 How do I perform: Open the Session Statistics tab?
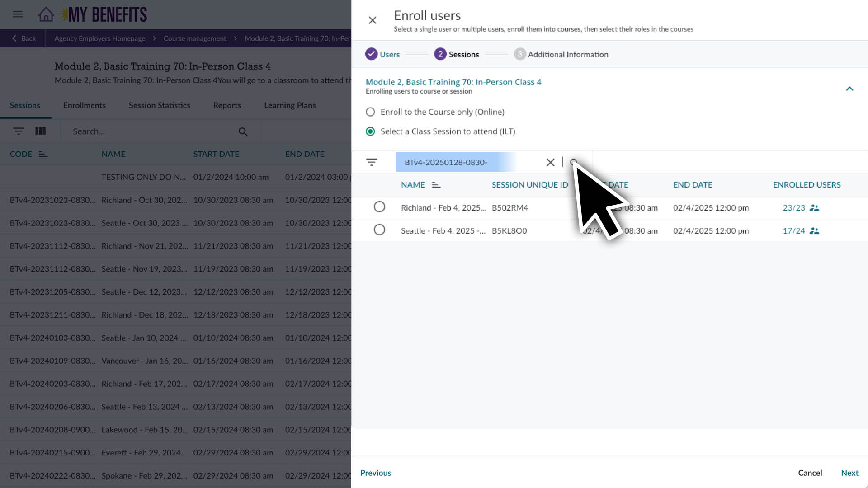[x=159, y=105]
